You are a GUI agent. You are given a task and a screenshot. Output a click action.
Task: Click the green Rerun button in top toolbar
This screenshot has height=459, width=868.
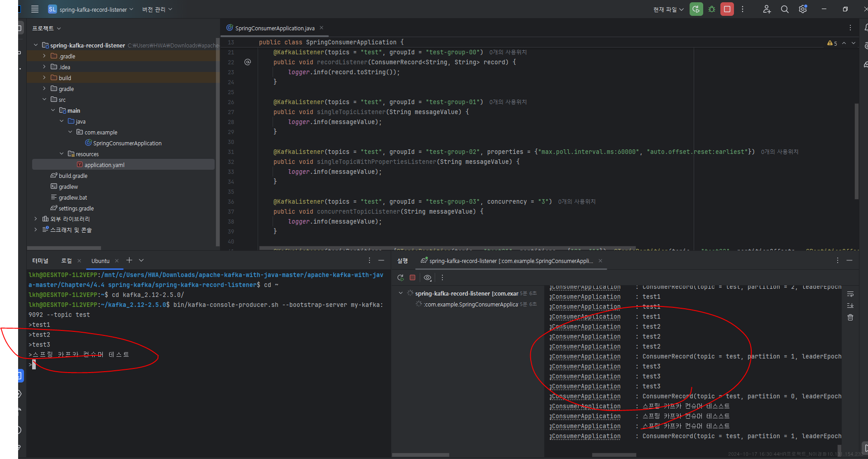[x=696, y=9]
